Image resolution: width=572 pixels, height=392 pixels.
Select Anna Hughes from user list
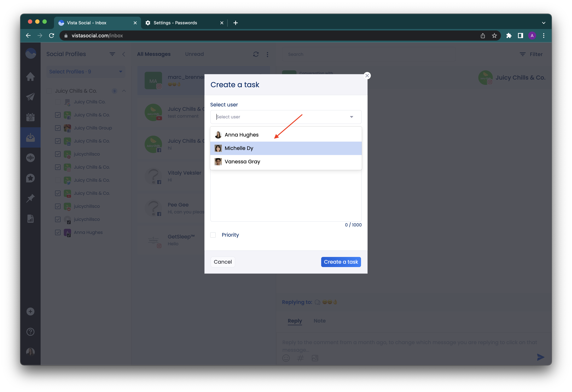(x=286, y=135)
